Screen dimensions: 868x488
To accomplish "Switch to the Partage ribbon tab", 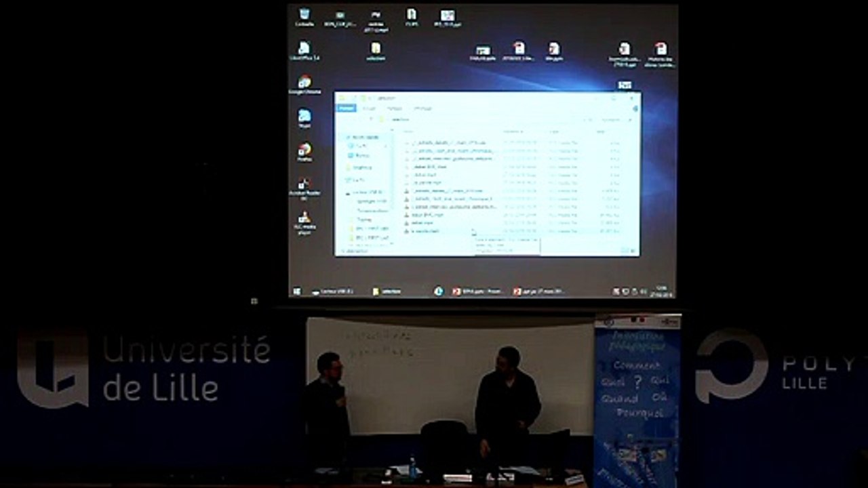I will (x=394, y=108).
